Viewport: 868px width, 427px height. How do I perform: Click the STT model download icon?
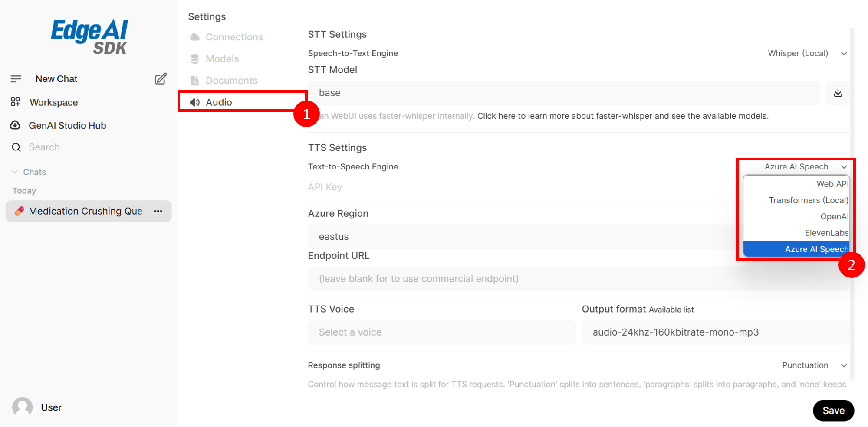point(838,93)
